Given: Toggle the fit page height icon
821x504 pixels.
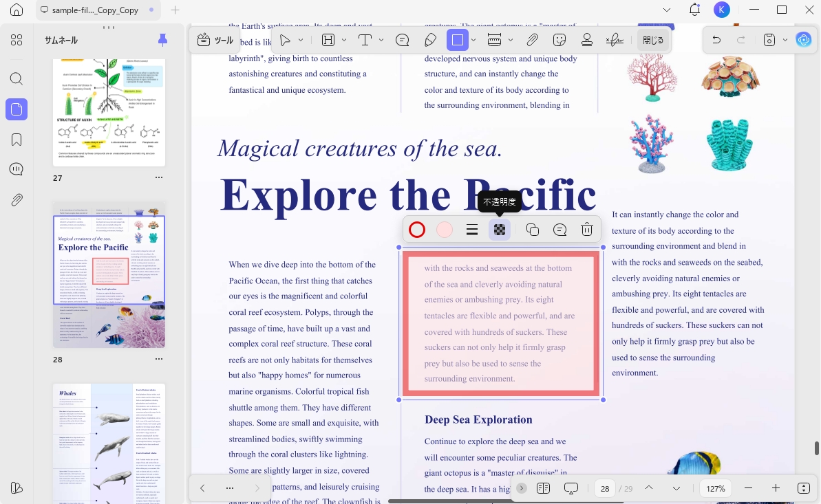Looking at the screenshot, I should click(x=804, y=488).
